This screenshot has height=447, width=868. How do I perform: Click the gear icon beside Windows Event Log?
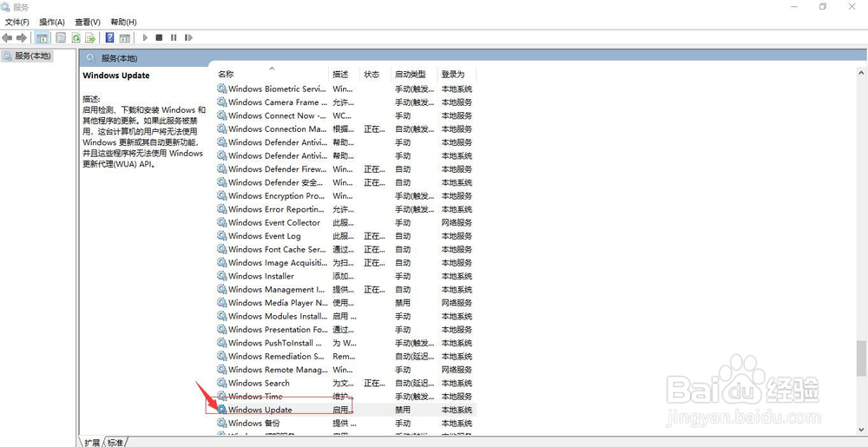(x=222, y=236)
